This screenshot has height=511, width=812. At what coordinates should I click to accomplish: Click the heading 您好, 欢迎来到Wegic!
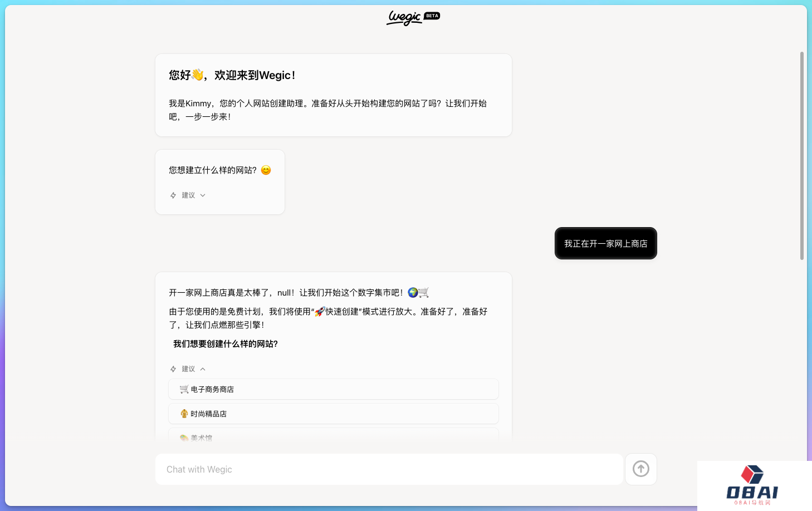tap(232, 75)
